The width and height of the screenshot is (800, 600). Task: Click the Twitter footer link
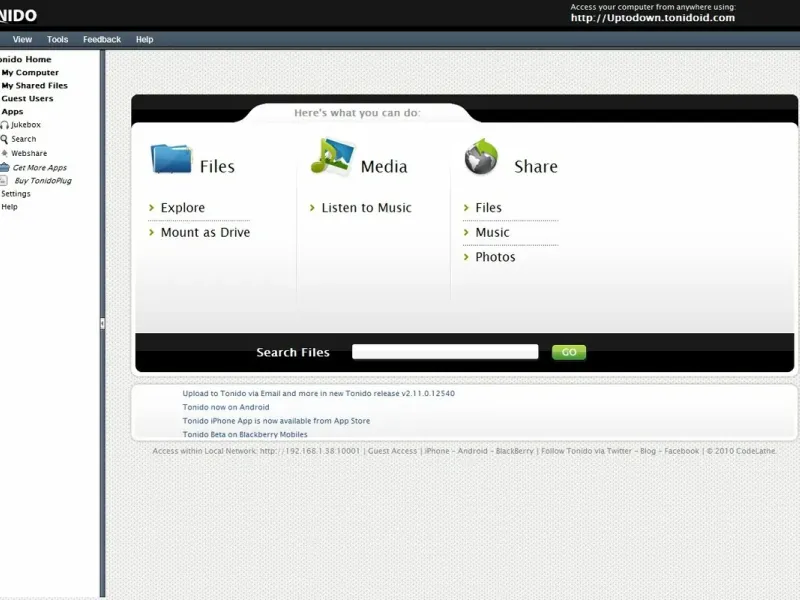click(619, 451)
